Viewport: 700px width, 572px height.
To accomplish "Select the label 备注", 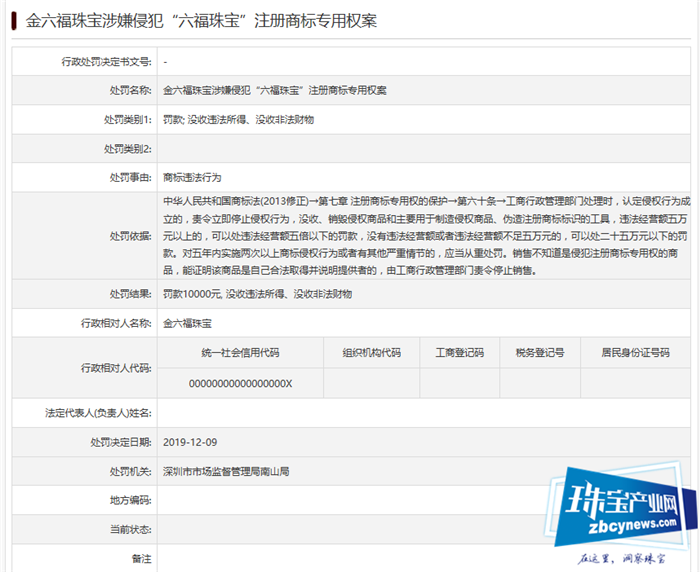I will coord(142,559).
